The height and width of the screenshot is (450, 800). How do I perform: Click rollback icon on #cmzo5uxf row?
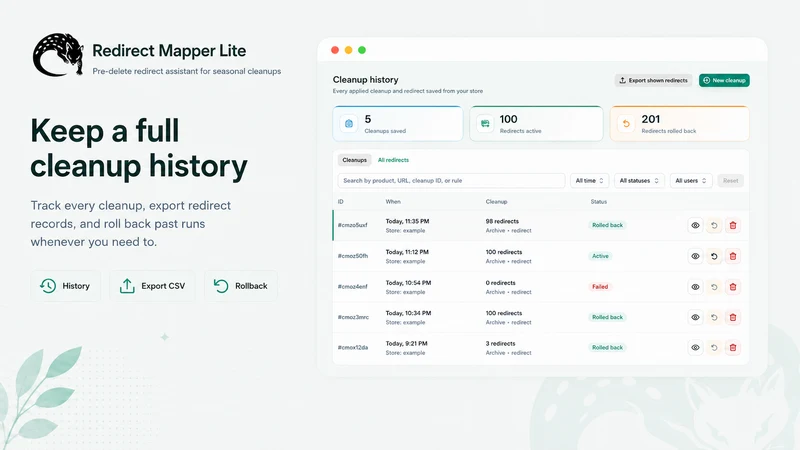click(714, 226)
